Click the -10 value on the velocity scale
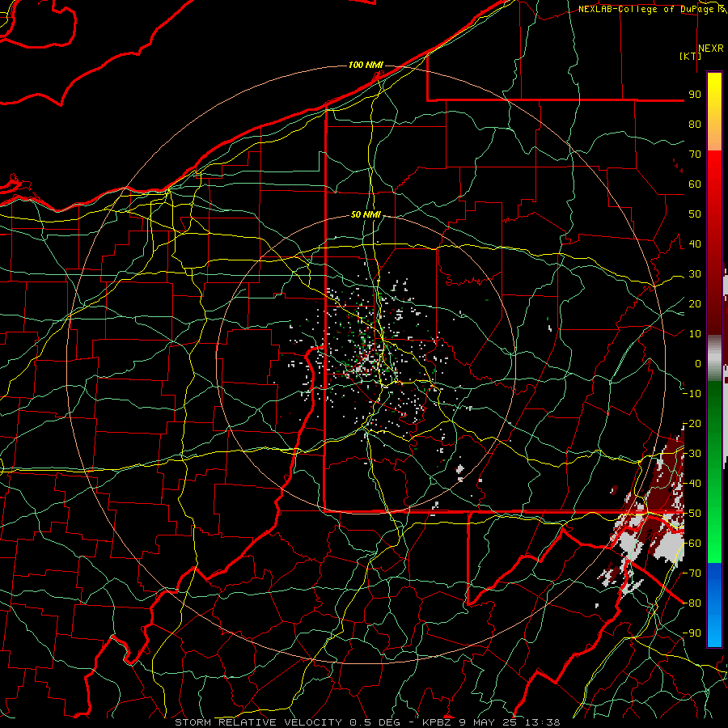The height and width of the screenshot is (728, 728). (x=692, y=394)
